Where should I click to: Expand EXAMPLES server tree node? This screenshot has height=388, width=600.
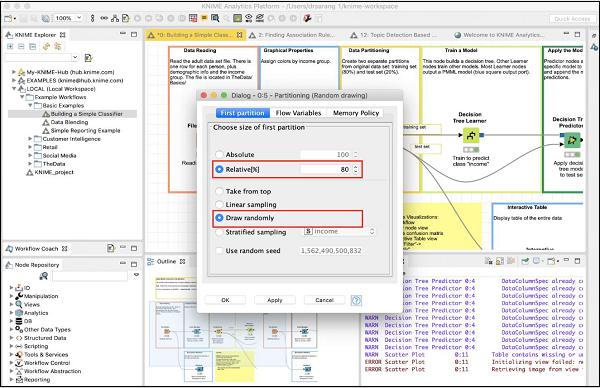pos(14,80)
